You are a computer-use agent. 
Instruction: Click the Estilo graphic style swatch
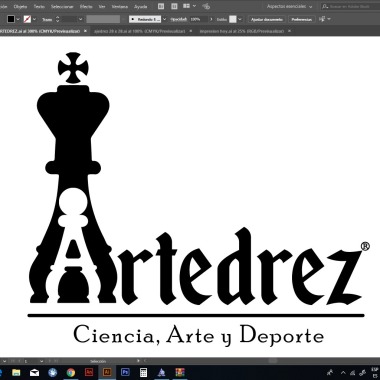[233, 19]
